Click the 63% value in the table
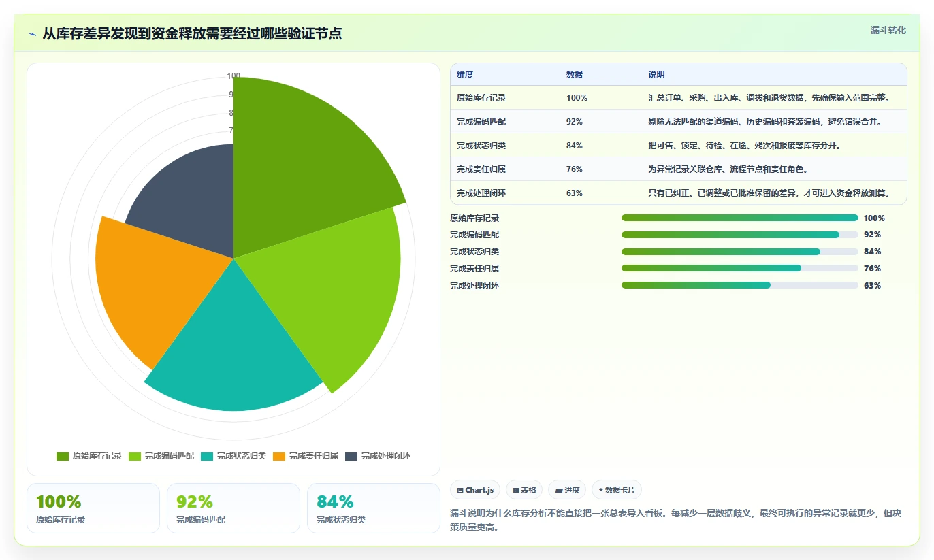This screenshot has height=560, width=934. pos(575,193)
